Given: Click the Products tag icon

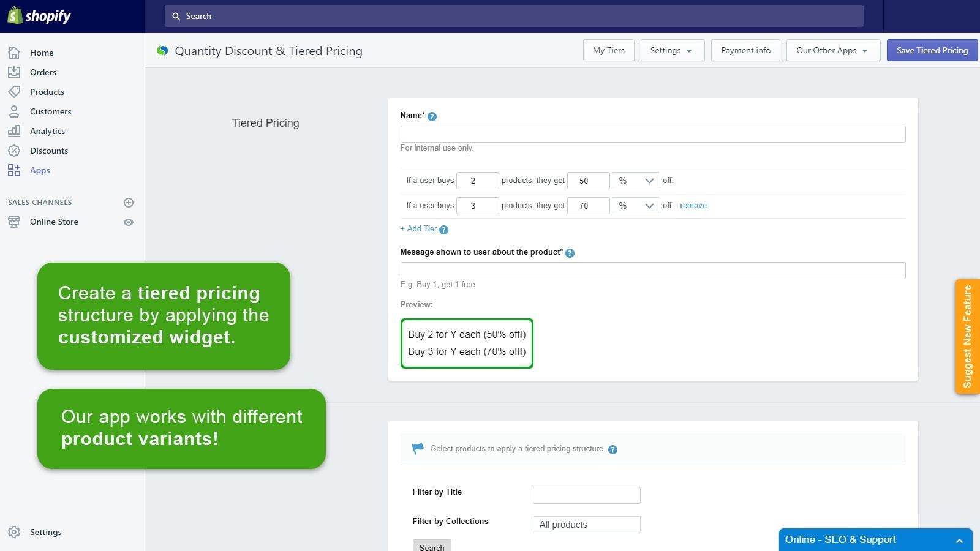Looking at the screenshot, I should (14, 92).
